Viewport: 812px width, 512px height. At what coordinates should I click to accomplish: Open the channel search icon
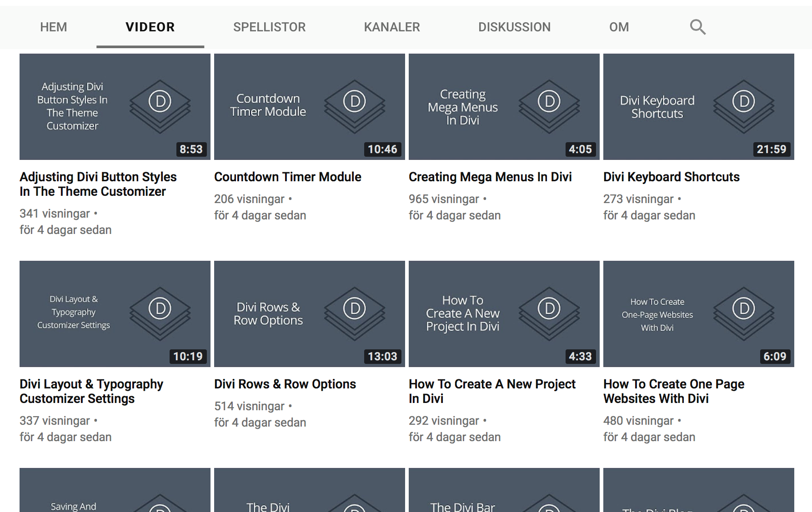click(x=697, y=27)
